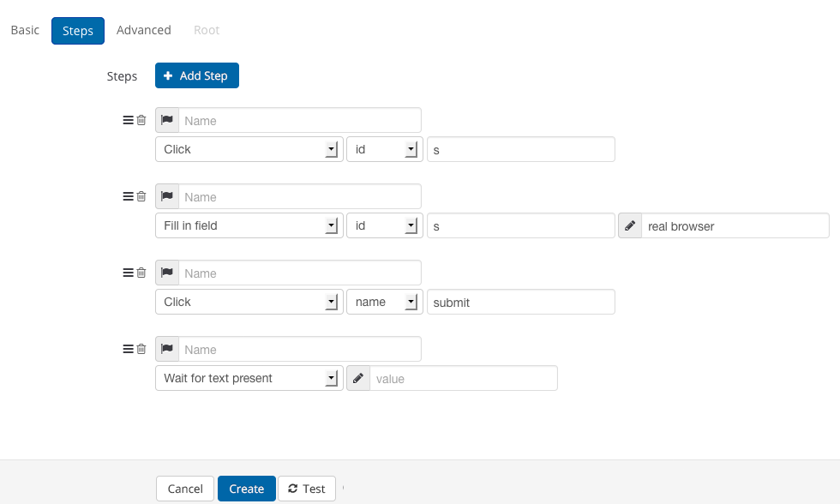This screenshot has height=504, width=840.
Task: Delete the Wait for text present step
Action: coord(141,349)
